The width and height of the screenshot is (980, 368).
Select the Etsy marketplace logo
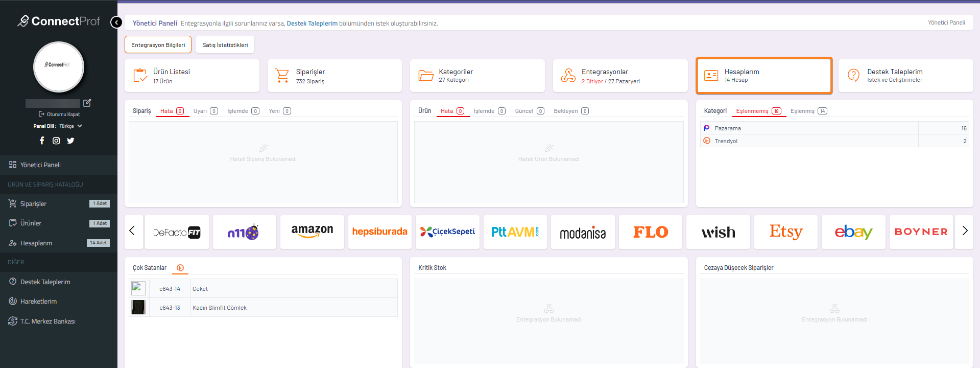[x=786, y=232]
